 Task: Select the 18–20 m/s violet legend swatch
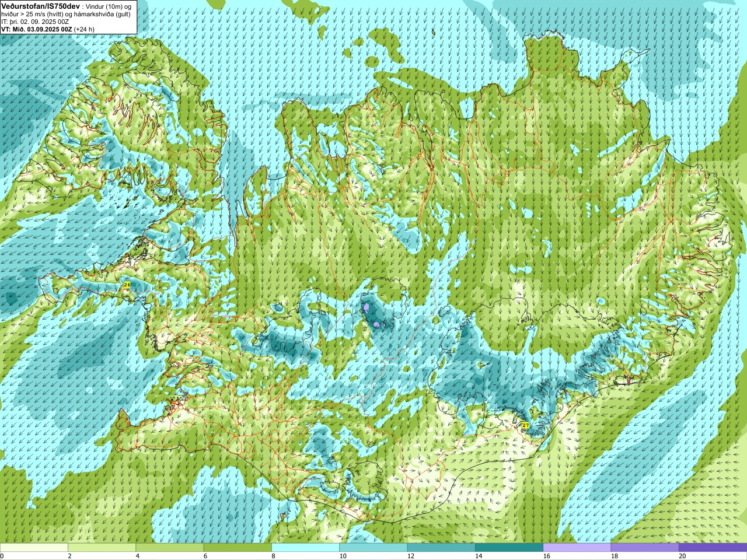[x=645, y=548]
